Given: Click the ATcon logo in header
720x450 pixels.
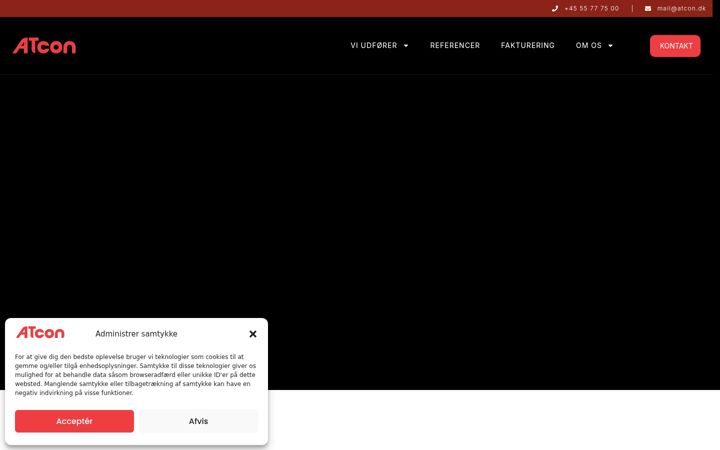Looking at the screenshot, I should click(44, 45).
